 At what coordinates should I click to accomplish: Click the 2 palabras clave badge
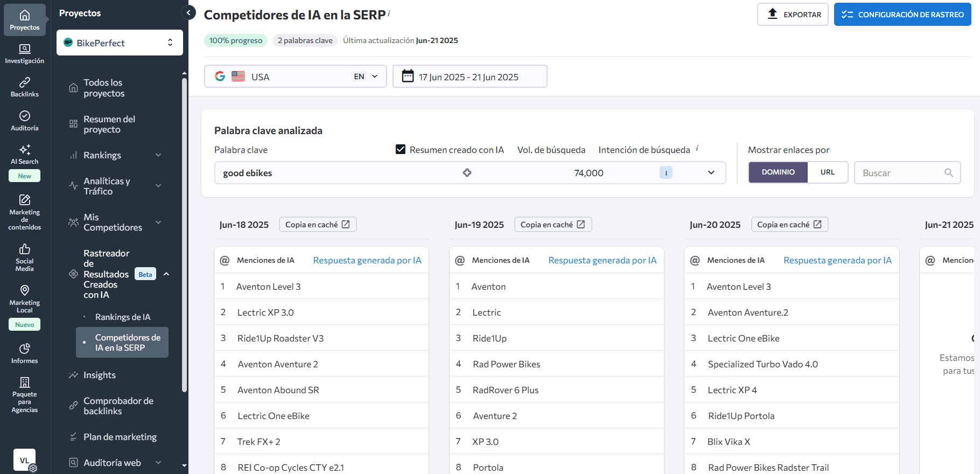click(x=305, y=40)
